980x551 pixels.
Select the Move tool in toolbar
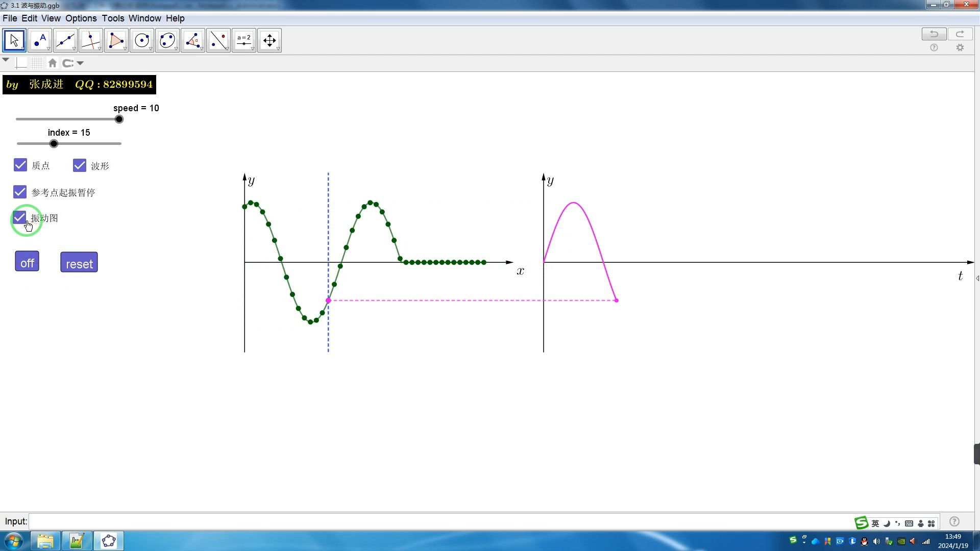tap(14, 40)
